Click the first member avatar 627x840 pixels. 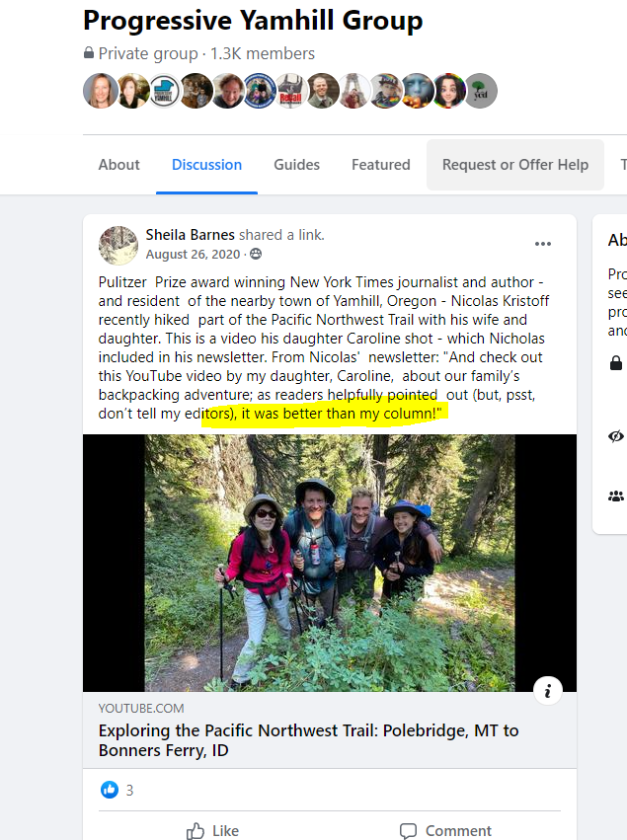coord(100,91)
